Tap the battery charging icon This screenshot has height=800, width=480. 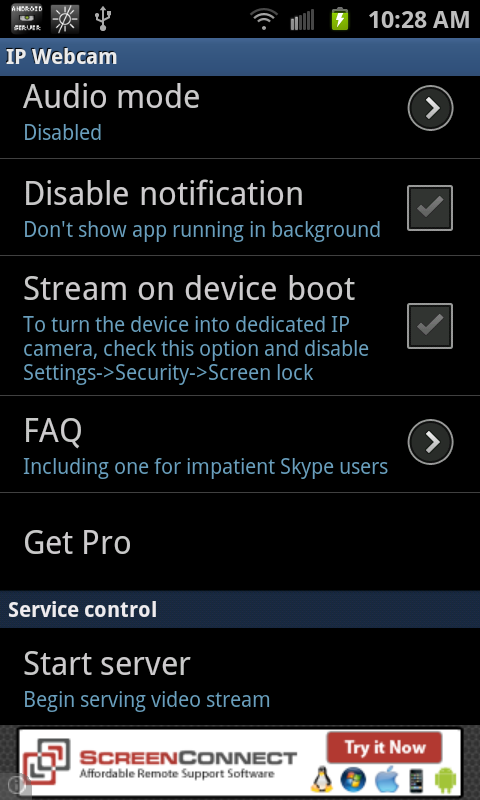(x=340, y=19)
